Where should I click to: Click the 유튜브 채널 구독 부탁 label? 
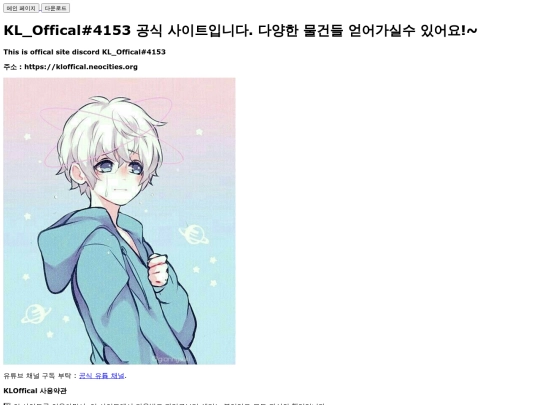[x=38, y=376]
